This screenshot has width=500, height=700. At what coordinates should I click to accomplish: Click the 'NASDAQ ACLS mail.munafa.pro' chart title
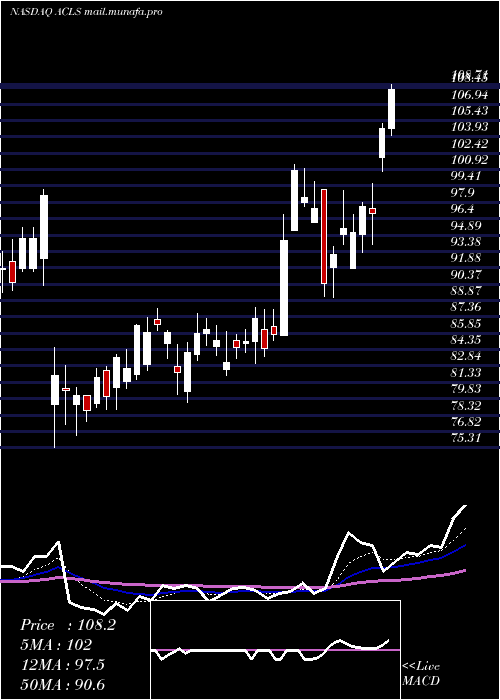click(x=86, y=12)
